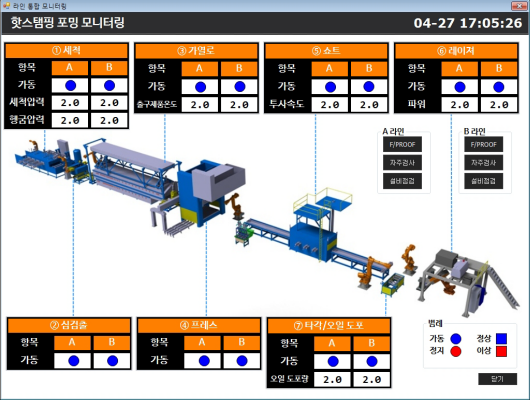Select the 세척압력 A value field
The image size is (530, 400).
(x=70, y=103)
